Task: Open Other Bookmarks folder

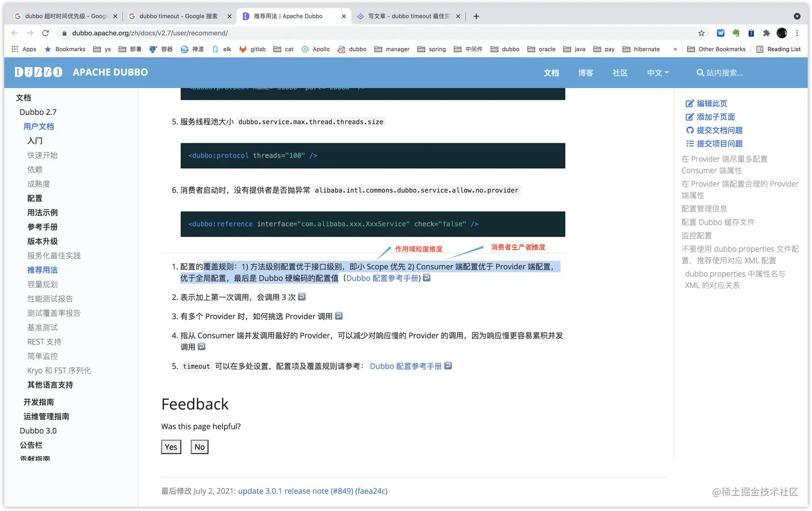Action: click(x=716, y=49)
